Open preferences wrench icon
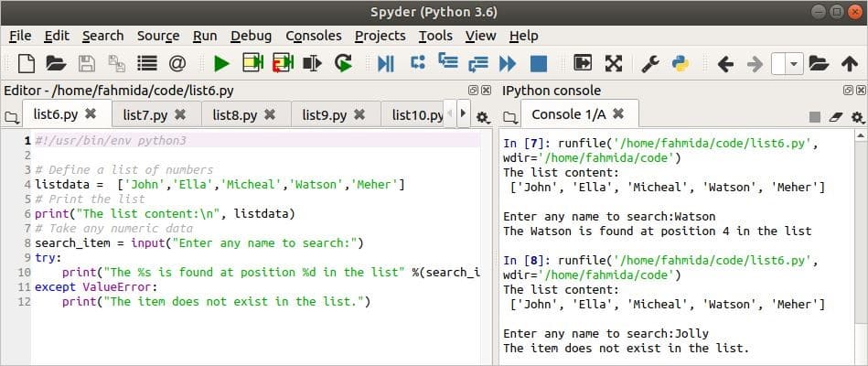 pos(650,64)
